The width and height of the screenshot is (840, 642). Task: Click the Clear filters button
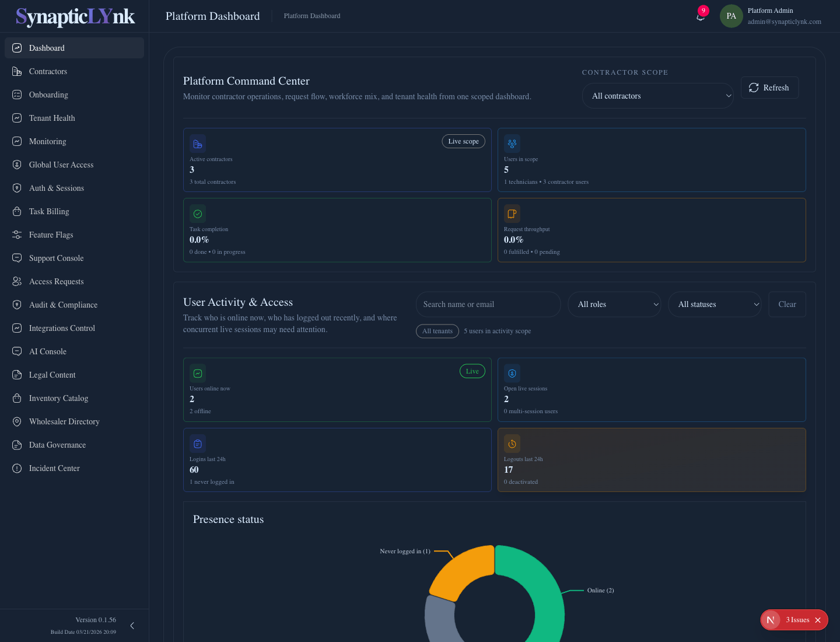pyautogui.click(x=787, y=304)
